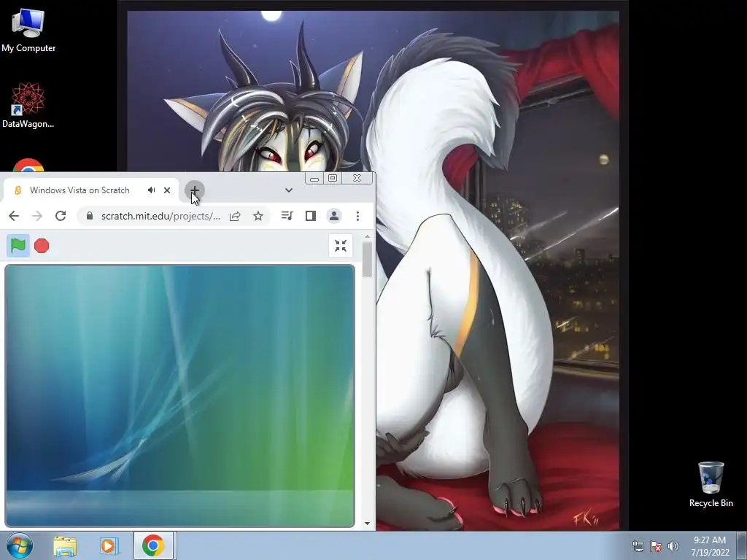Open Windows Explorer from taskbar
747x560 pixels.
click(x=65, y=546)
